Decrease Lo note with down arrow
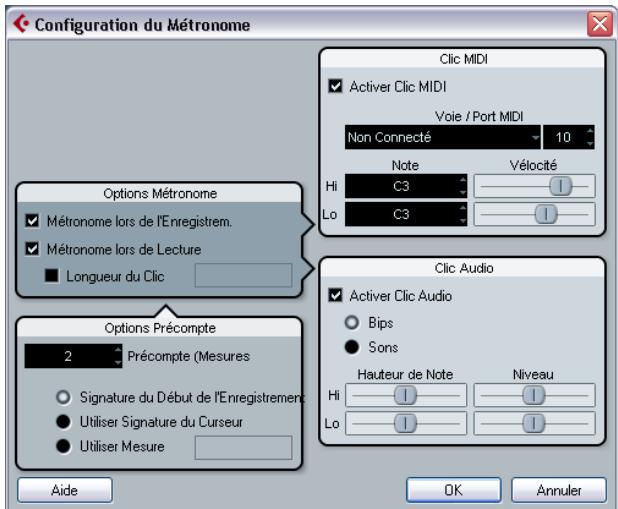Image resolution: width=618 pixels, height=509 pixels. 463,220
